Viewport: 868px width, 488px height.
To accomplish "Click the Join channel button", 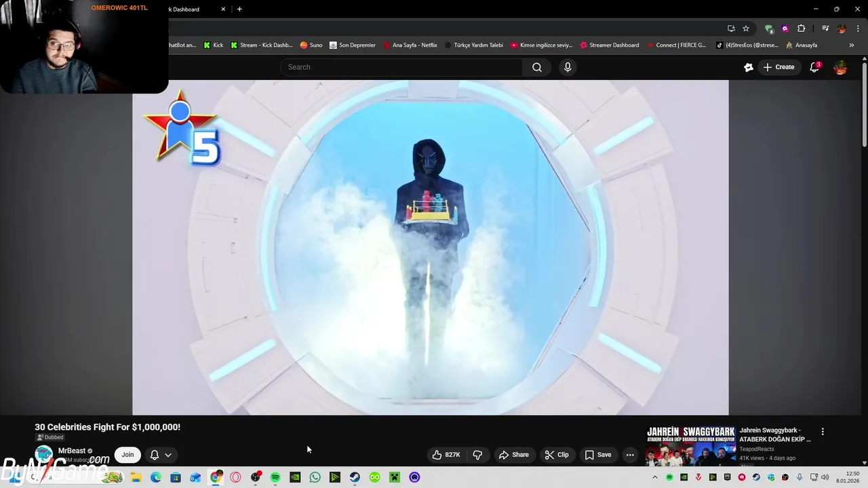I will pos(127,455).
